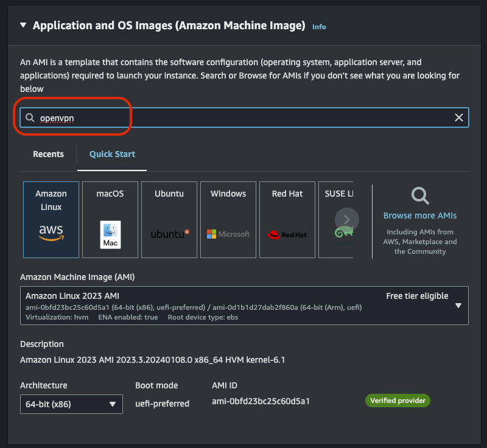Click the aws logo icon
Screen dimensions: 487x448
click(x=51, y=233)
